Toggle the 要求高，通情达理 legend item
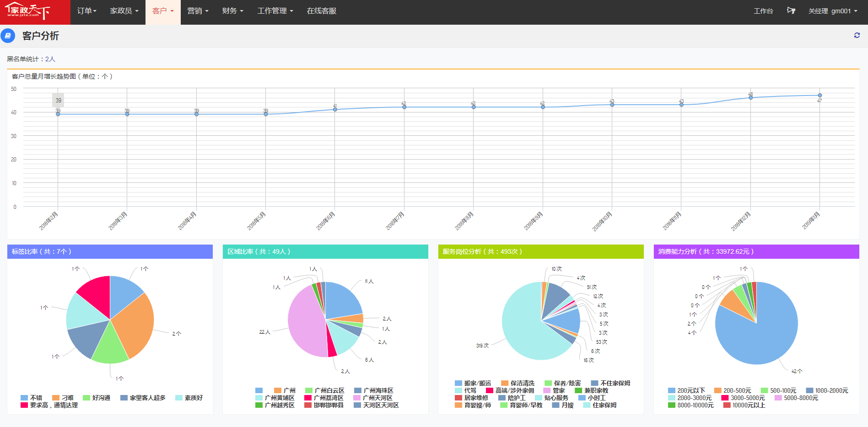Image resolution: width=868 pixels, height=427 pixels. 49,405
